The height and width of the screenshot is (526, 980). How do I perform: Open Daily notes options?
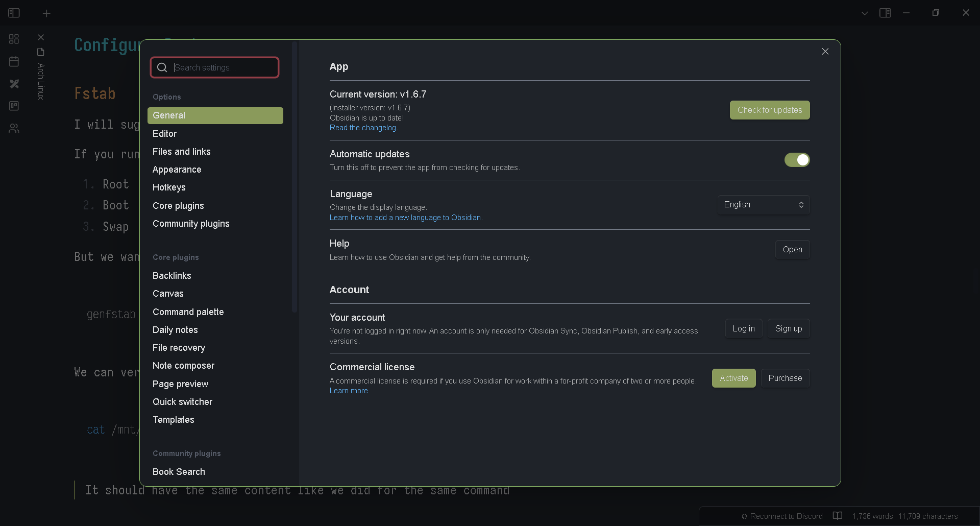215,330
